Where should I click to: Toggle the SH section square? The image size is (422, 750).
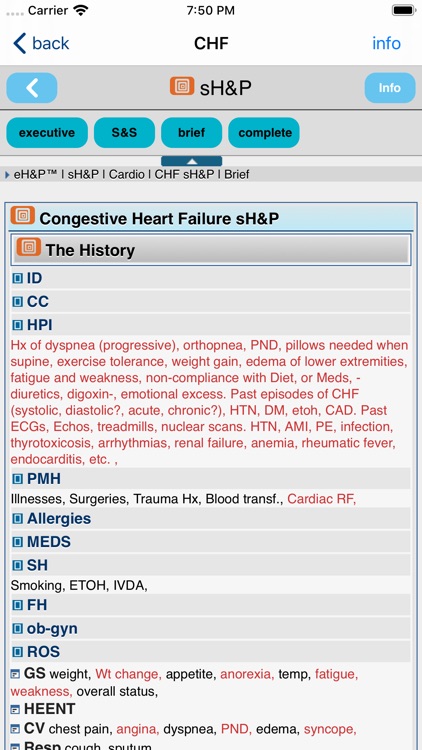18,565
